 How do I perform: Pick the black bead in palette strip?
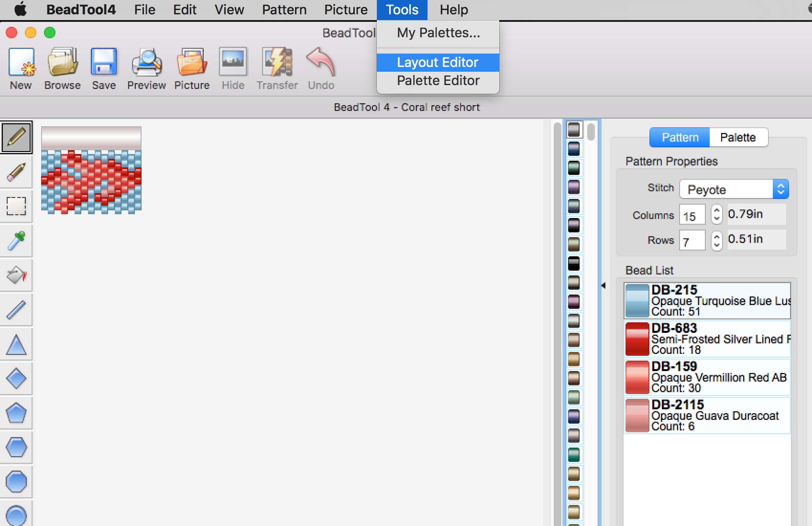[x=573, y=263]
